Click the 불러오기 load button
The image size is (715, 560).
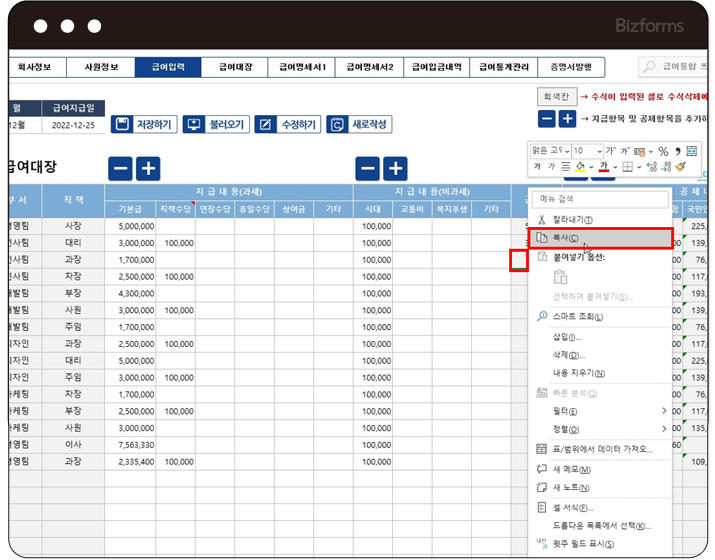[x=215, y=125]
